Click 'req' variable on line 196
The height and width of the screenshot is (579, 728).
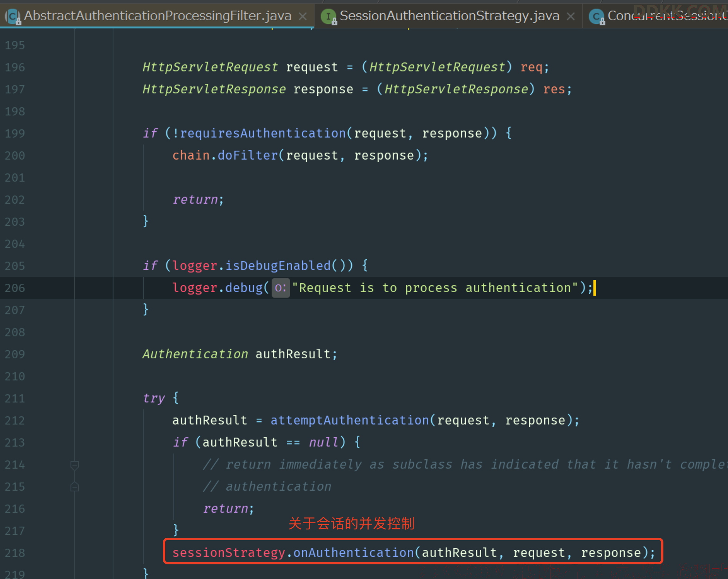pyautogui.click(x=532, y=67)
